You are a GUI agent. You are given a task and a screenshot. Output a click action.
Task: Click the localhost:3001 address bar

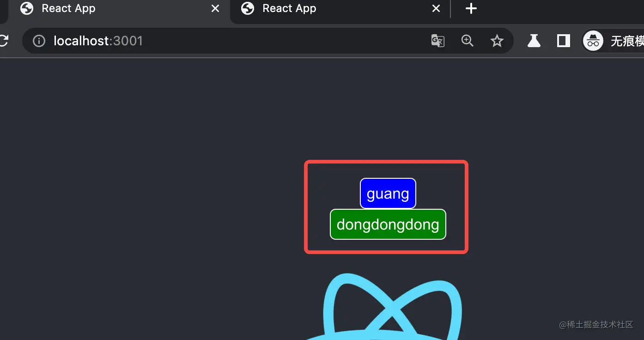[268, 41]
